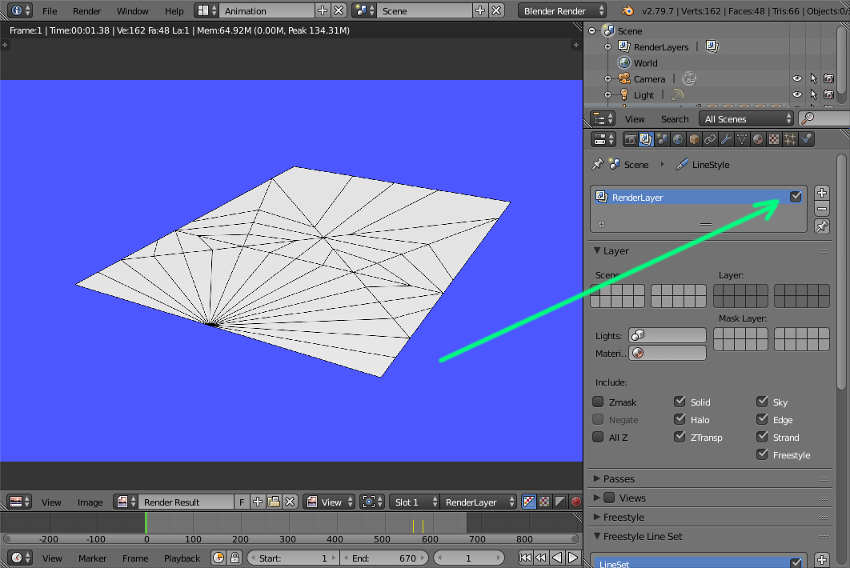Screen dimensions: 850x568
Task: Collapse the Freestyle Line Set panel
Action: coord(638,536)
